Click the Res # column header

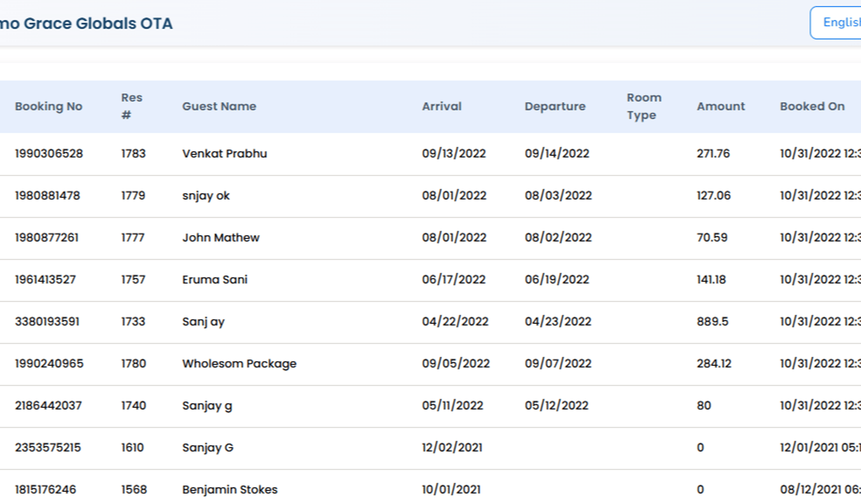click(132, 107)
